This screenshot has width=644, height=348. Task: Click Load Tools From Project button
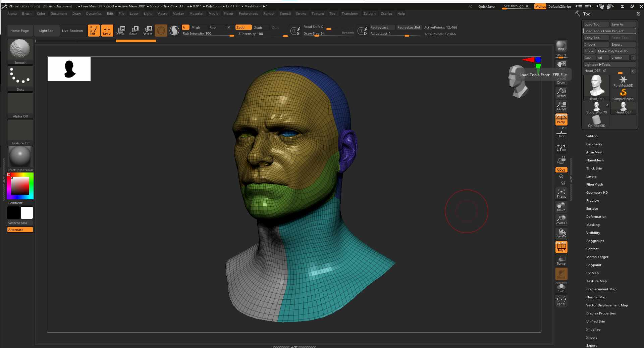[609, 31]
